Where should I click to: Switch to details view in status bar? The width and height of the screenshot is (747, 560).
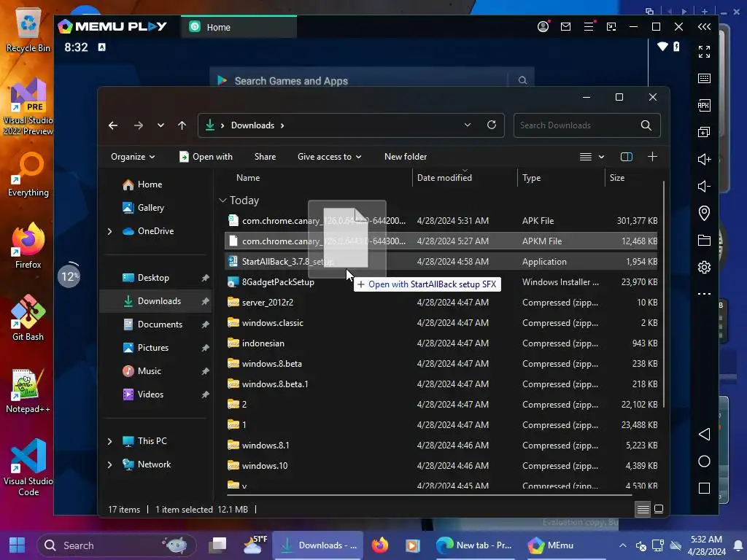[x=643, y=510]
